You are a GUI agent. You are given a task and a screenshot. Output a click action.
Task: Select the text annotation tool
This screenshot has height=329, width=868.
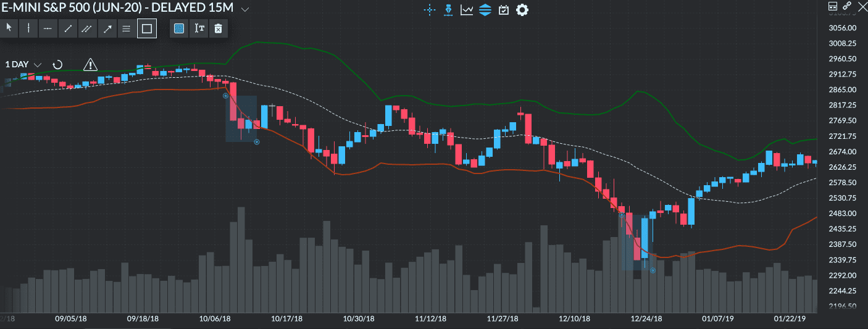(x=199, y=28)
